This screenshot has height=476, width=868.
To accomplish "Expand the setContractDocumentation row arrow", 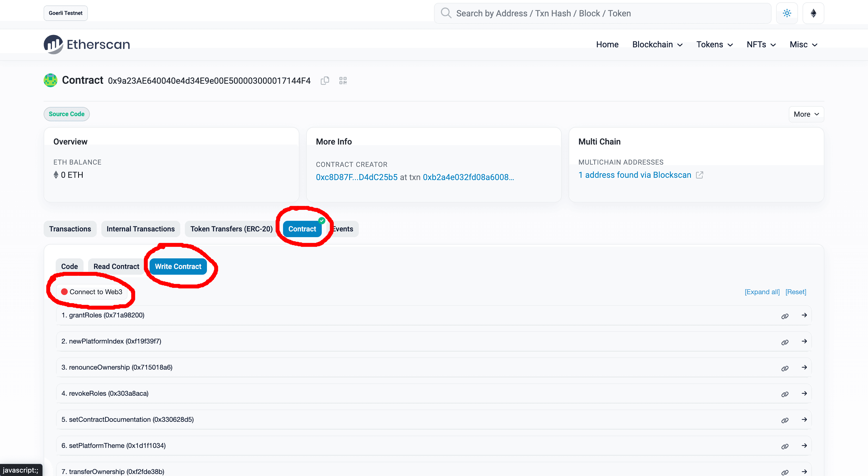I will point(804,420).
